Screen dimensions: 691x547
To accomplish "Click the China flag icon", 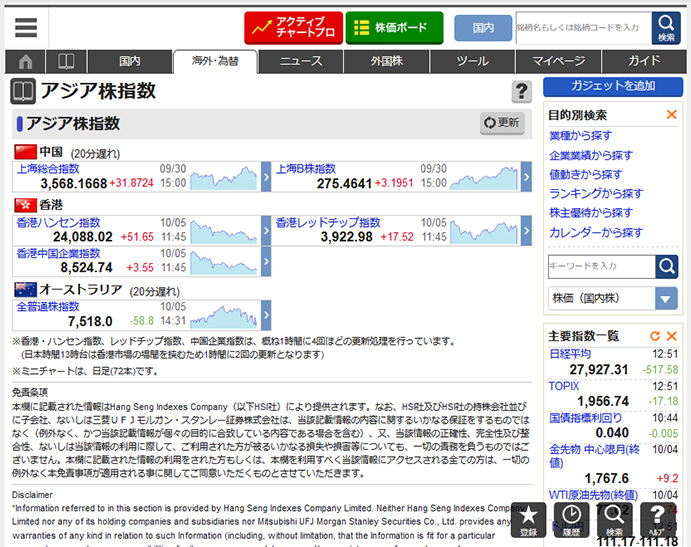I will point(25,152).
